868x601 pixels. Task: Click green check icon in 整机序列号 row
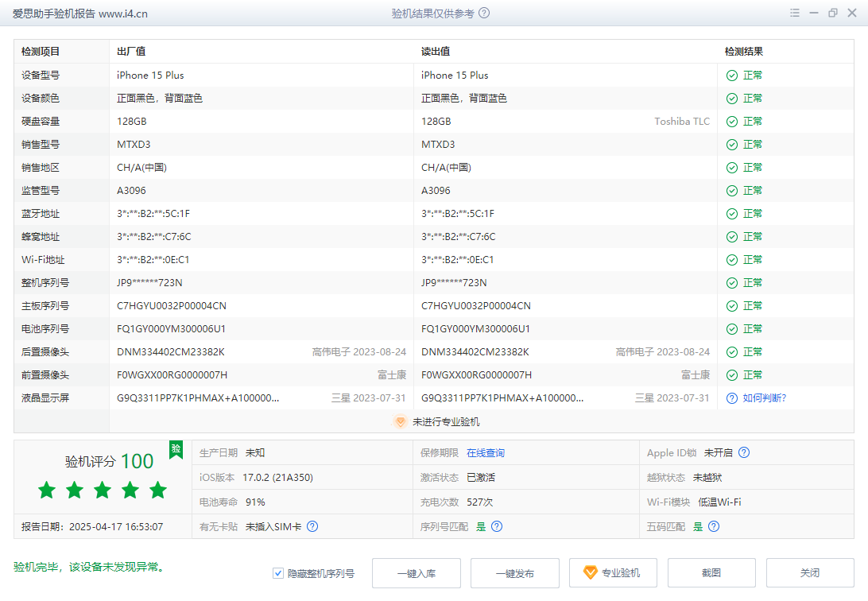coord(732,283)
